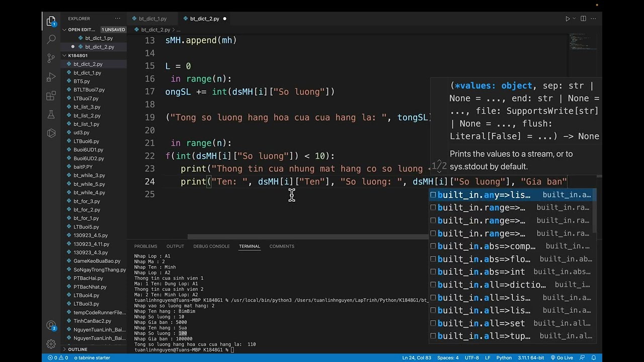The height and width of the screenshot is (362, 644).
Task: Click the errors and warnings status indicator
Action: 58,358
